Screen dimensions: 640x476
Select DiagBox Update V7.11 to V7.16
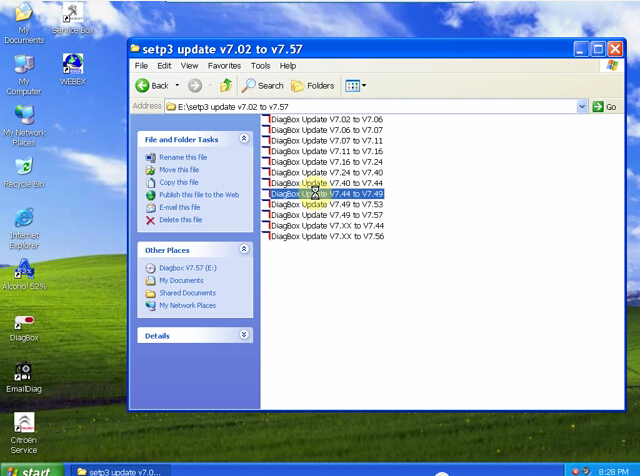pyautogui.click(x=322, y=151)
